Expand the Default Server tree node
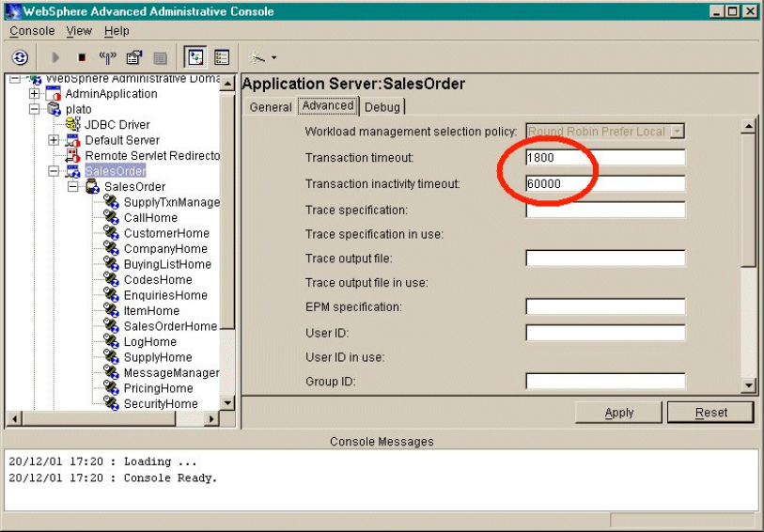The height and width of the screenshot is (532, 764). point(54,140)
